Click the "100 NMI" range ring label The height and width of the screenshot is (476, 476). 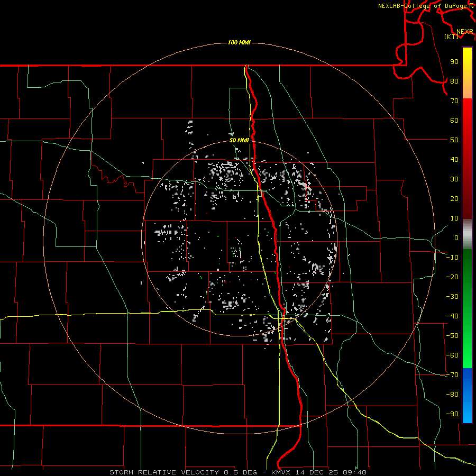(x=239, y=42)
